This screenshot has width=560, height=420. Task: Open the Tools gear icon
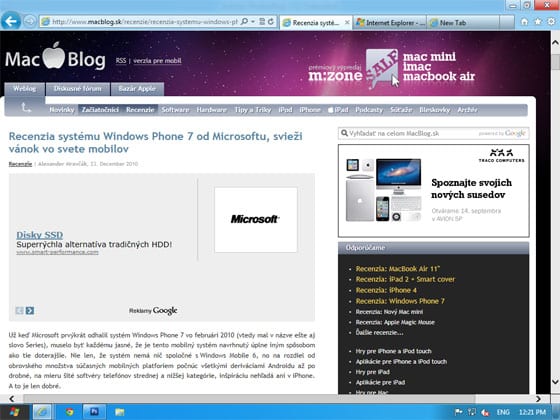click(551, 22)
